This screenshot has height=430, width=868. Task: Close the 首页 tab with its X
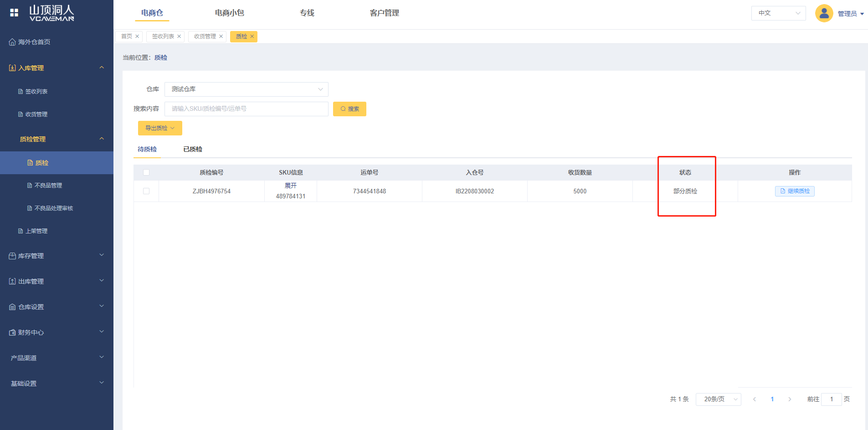pyautogui.click(x=137, y=36)
